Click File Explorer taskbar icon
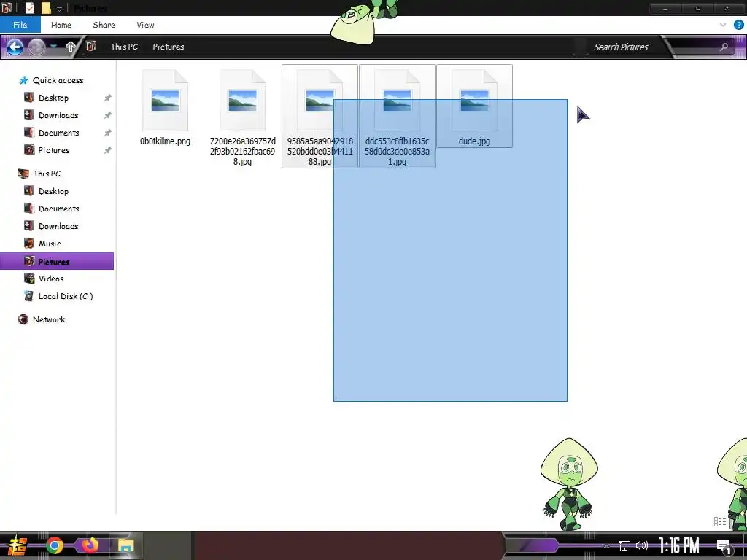 click(x=125, y=545)
